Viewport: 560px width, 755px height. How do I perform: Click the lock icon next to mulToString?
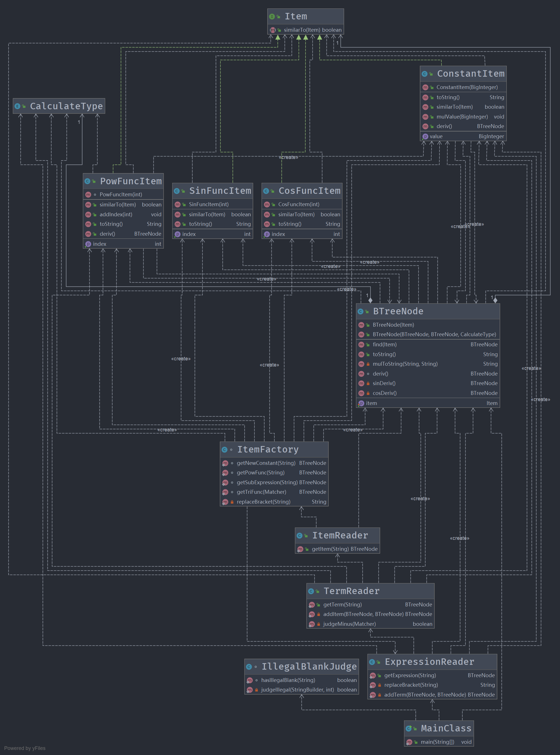(368, 364)
